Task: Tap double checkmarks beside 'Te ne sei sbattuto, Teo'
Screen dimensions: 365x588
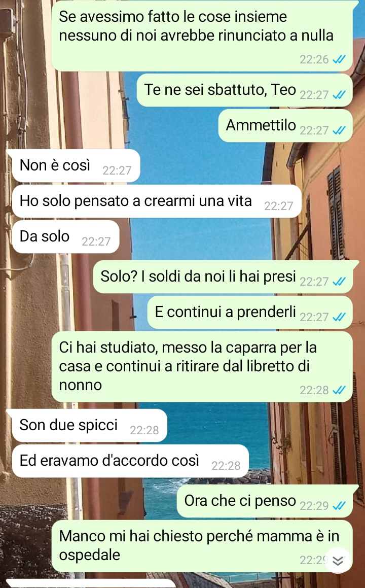Action: click(339, 94)
